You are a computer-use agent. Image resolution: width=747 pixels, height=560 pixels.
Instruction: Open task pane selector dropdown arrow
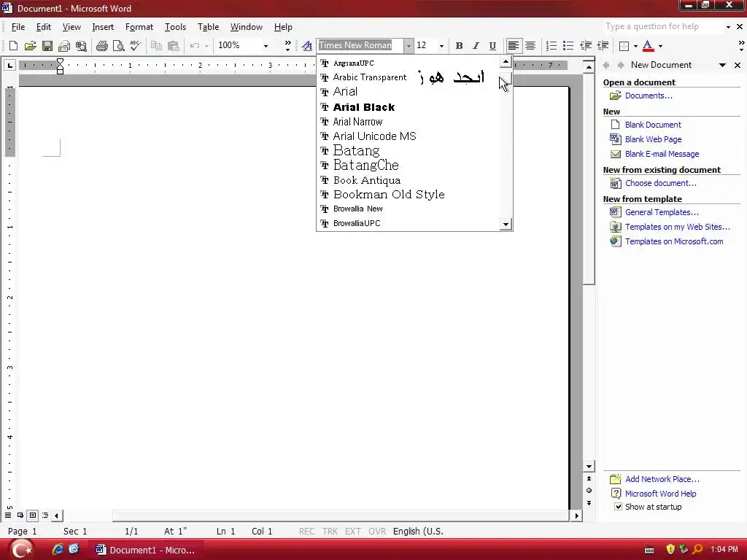click(x=723, y=65)
